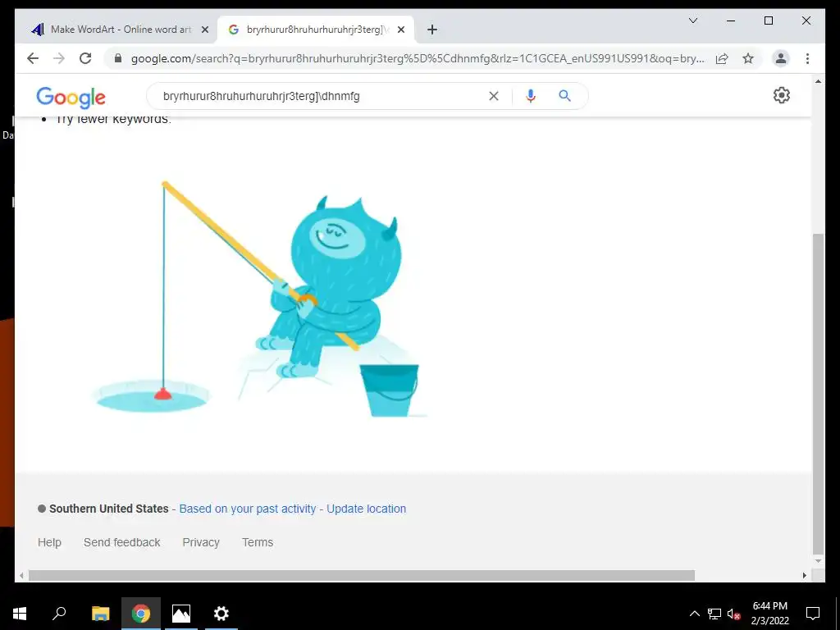Click inside the Google search field
Viewport: 840px width, 630px height.
[x=322, y=96]
